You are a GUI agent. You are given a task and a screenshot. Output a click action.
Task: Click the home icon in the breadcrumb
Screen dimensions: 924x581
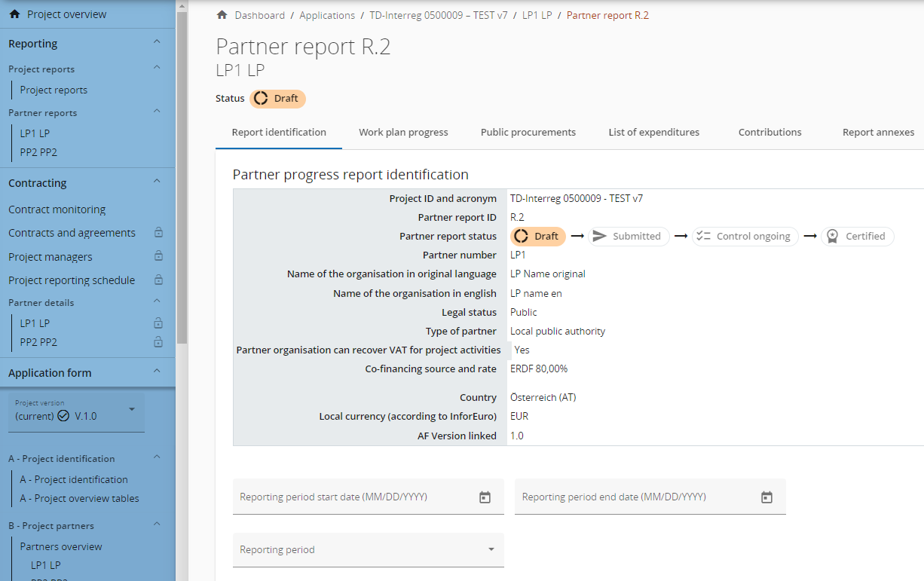[222, 15]
